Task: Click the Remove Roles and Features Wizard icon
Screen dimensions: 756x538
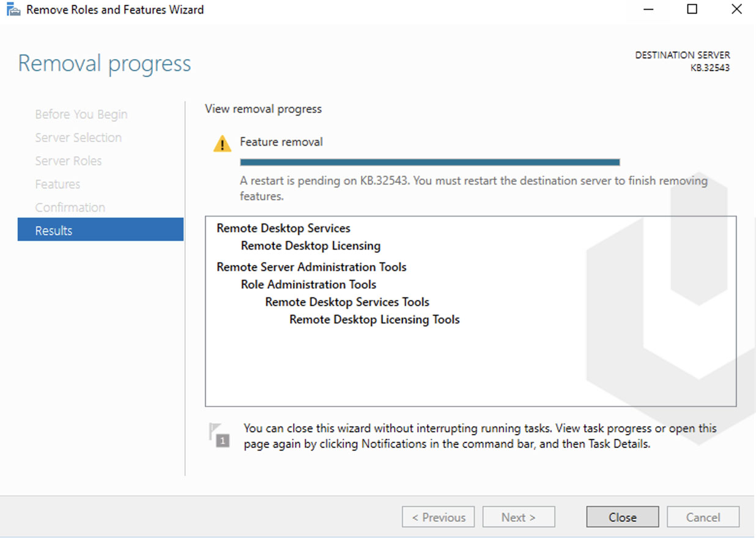Action: (11, 9)
